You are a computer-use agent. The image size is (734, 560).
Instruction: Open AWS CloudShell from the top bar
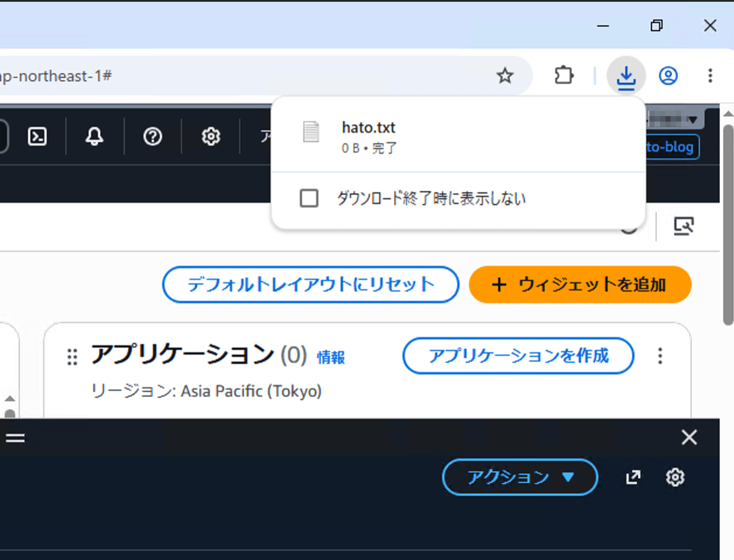(x=37, y=136)
